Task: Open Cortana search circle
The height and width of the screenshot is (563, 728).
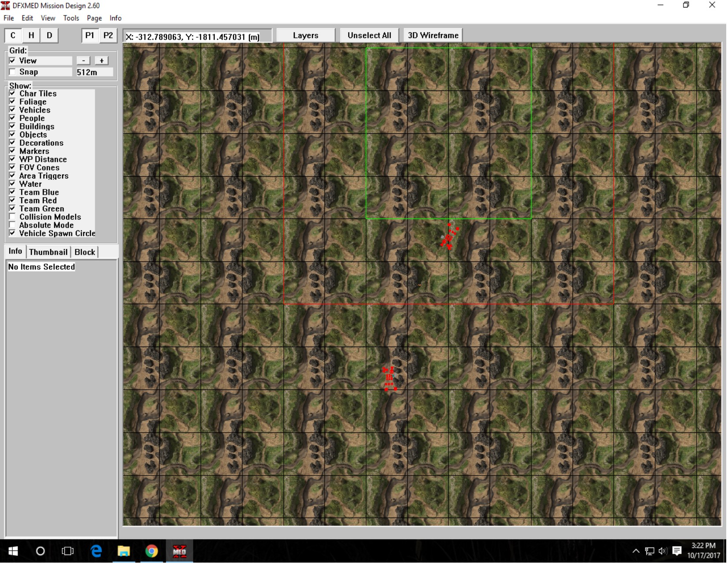Action: click(x=40, y=552)
